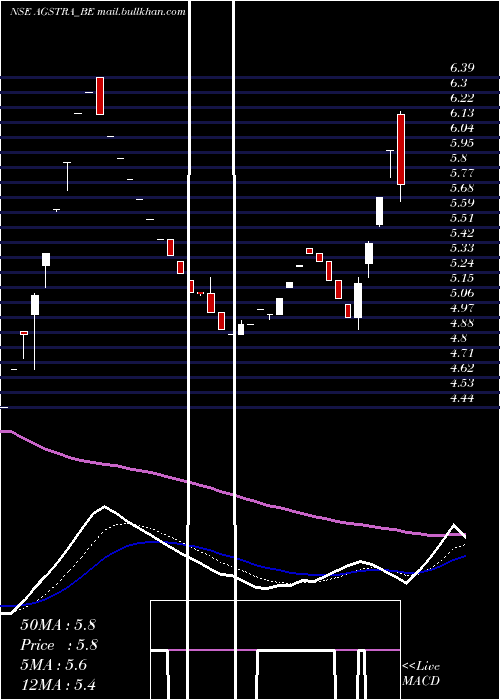
Task: Click the 4.97 price axis label
Action: pyautogui.click(x=462, y=308)
